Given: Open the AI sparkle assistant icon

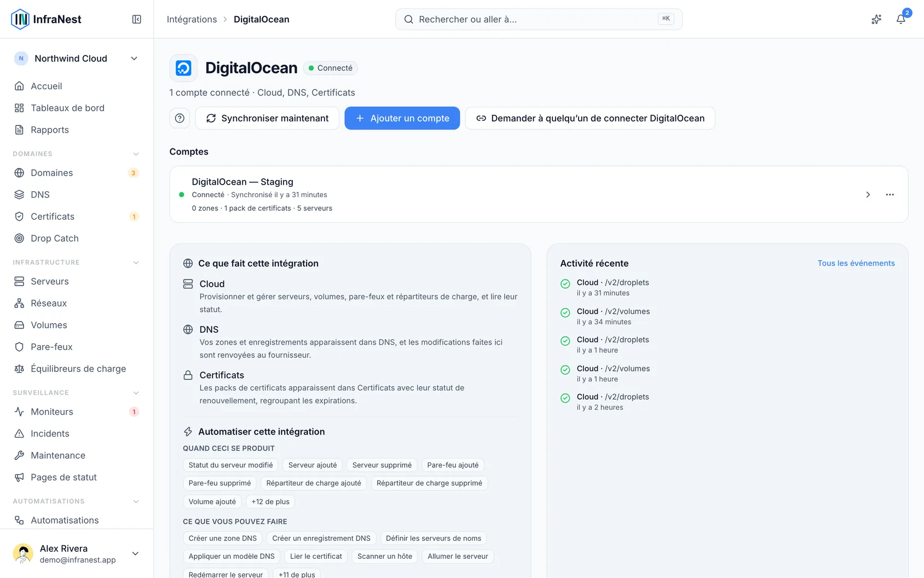Looking at the screenshot, I should tap(876, 19).
